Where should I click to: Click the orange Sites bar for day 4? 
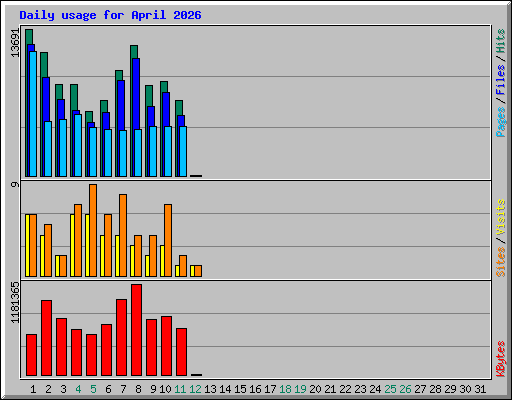(x=78, y=240)
